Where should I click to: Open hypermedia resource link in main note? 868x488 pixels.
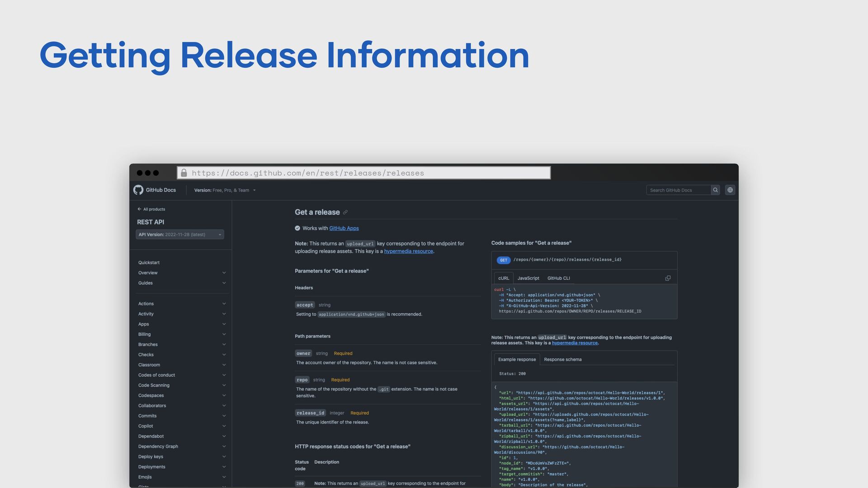(x=409, y=252)
